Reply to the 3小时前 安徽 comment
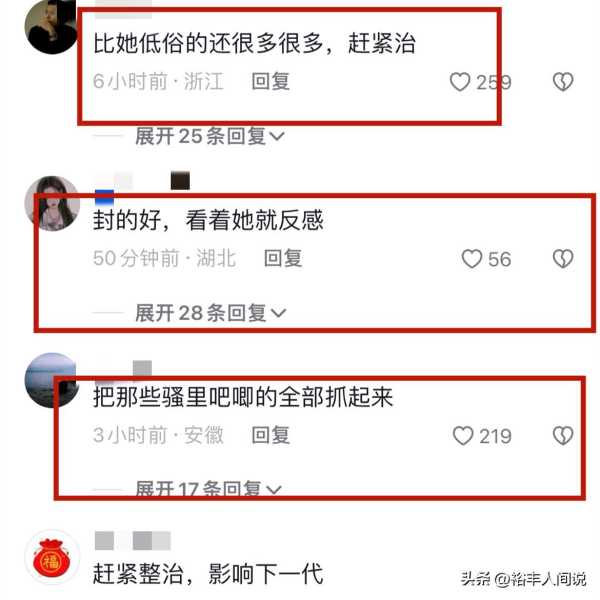The width and height of the screenshot is (600, 600). (271, 435)
